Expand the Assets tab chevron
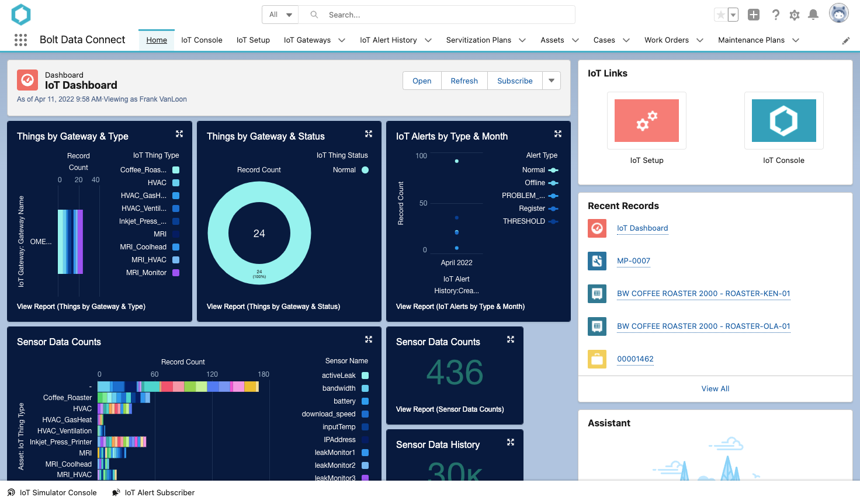The width and height of the screenshot is (860, 504). point(575,40)
